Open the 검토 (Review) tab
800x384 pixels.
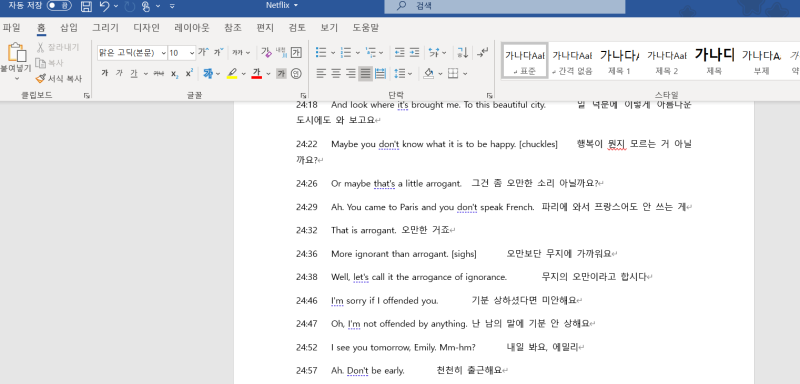(x=297, y=28)
